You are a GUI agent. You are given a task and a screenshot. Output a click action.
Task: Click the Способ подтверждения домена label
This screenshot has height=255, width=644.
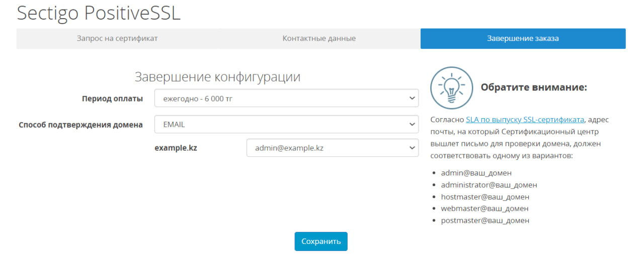pyautogui.click(x=81, y=125)
